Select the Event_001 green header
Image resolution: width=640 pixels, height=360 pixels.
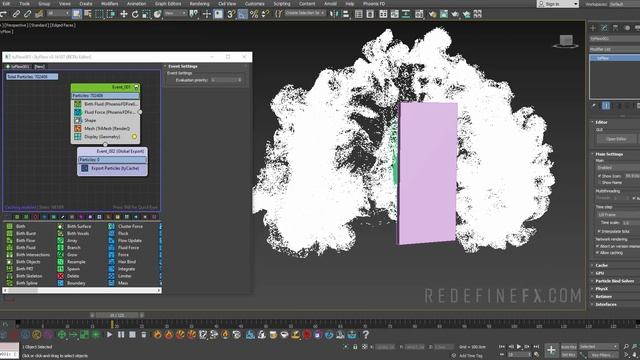(x=105, y=87)
